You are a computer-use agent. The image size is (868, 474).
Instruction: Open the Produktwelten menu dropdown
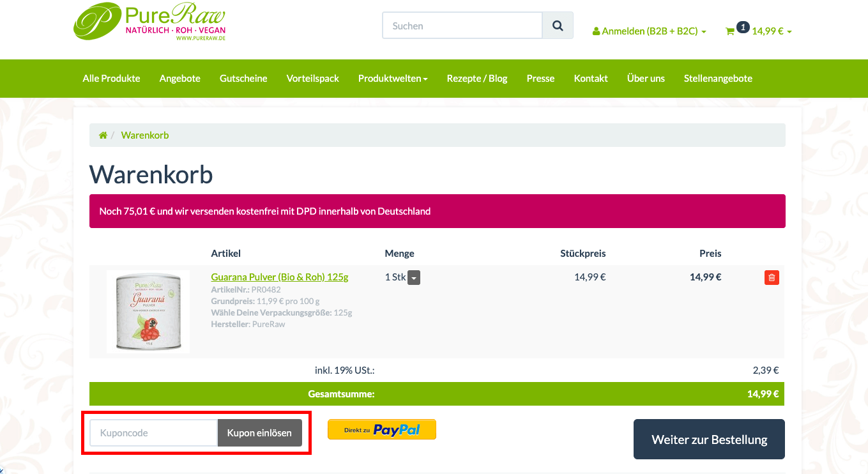click(393, 79)
